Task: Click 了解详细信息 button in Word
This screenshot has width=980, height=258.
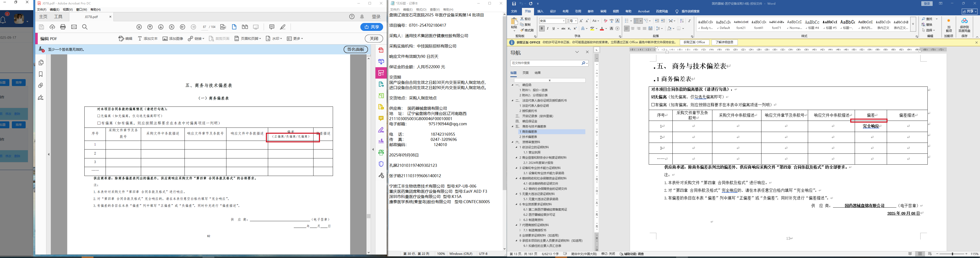Action: pyautogui.click(x=725, y=42)
